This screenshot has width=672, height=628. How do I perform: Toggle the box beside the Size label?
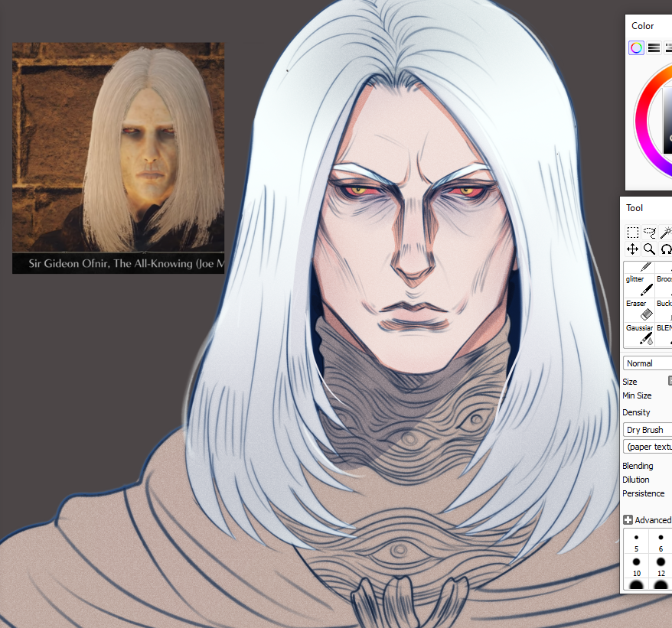pyautogui.click(x=670, y=380)
